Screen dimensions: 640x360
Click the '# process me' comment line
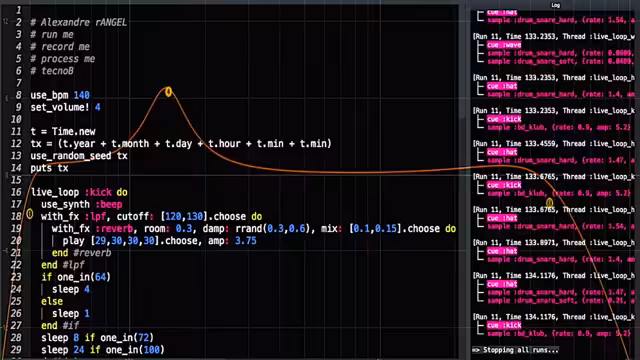(x=62, y=59)
